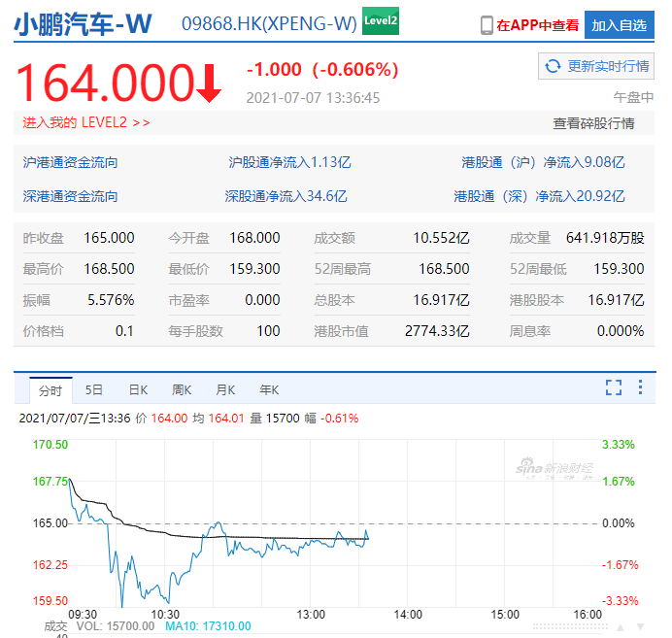Click 最高价 value 168.500
The image size is (672, 638).
[109, 269]
